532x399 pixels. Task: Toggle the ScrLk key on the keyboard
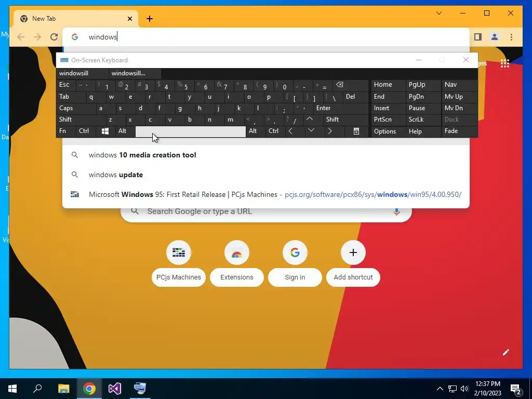coord(423,119)
